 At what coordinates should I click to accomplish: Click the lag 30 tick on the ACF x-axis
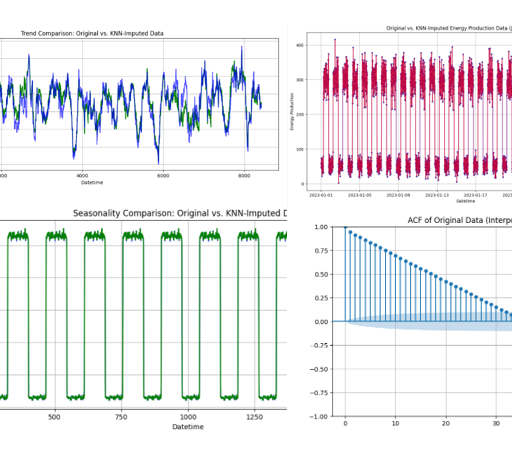pyautogui.click(x=496, y=423)
